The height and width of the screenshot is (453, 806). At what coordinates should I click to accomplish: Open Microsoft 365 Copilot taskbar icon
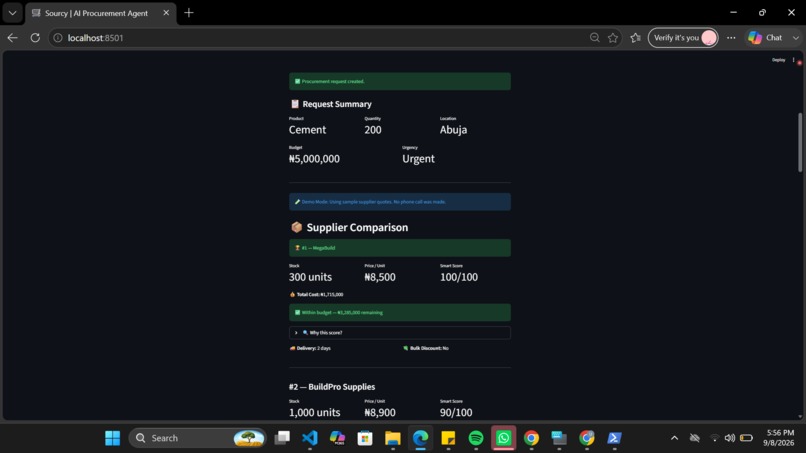(x=338, y=438)
